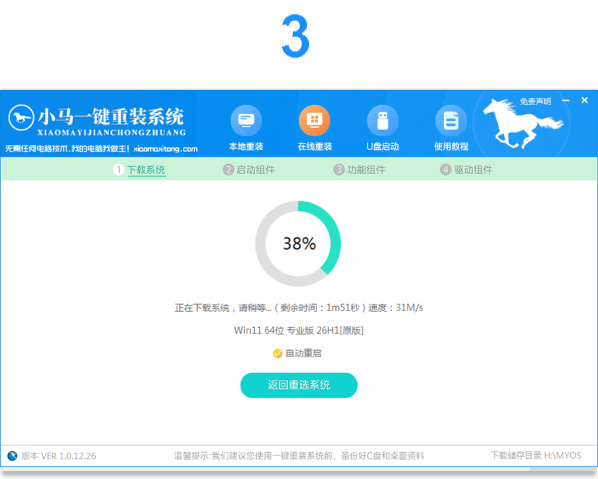The width and height of the screenshot is (598, 479).
Task: Click the 版本 VER 1.0.12.26 text
Action: point(58,456)
